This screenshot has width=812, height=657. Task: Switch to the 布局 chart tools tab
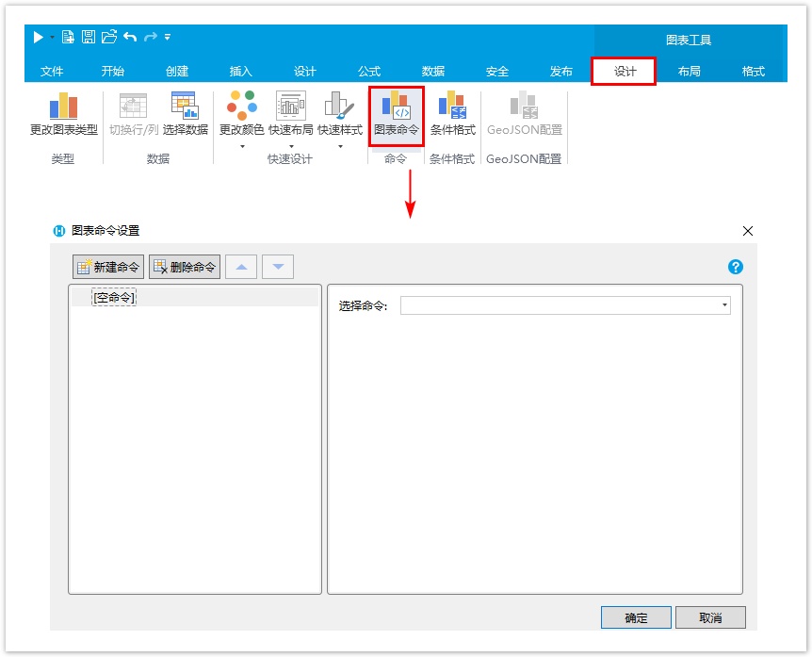tap(690, 71)
